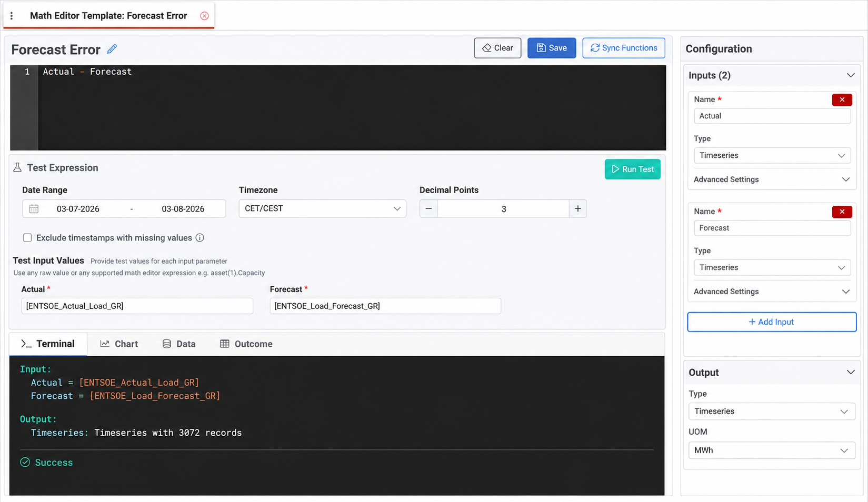
Task: Edit the Actual input name field
Action: click(772, 116)
